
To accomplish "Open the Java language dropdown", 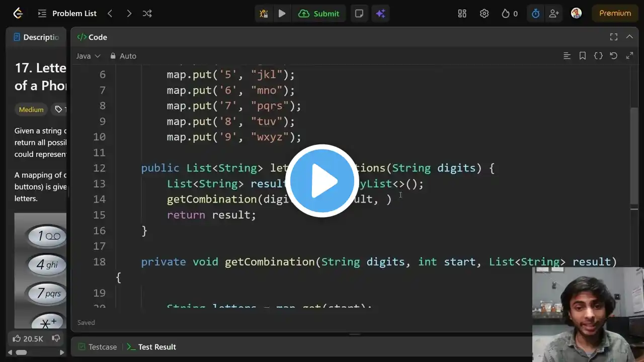I will pyautogui.click(x=89, y=56).
